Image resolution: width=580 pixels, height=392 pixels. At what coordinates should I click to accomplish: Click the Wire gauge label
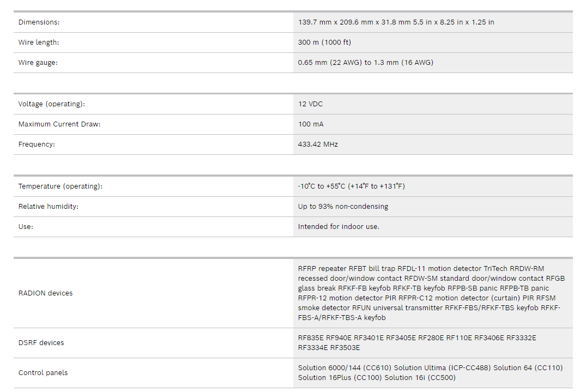click(x=38, y=63)
